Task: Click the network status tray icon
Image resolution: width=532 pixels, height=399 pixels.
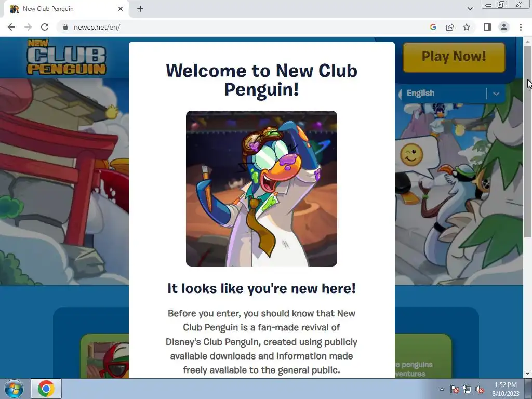Action: (467, 389)
